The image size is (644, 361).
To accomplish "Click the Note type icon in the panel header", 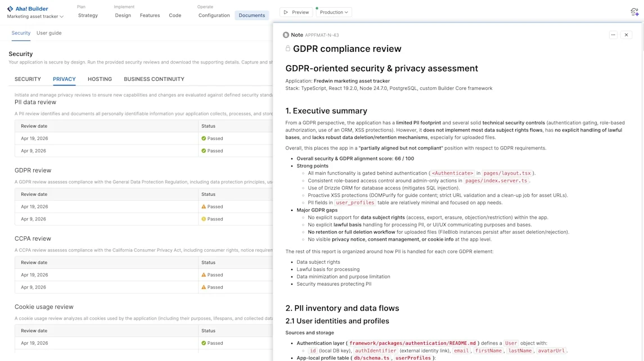I will (x=286, y=35).
